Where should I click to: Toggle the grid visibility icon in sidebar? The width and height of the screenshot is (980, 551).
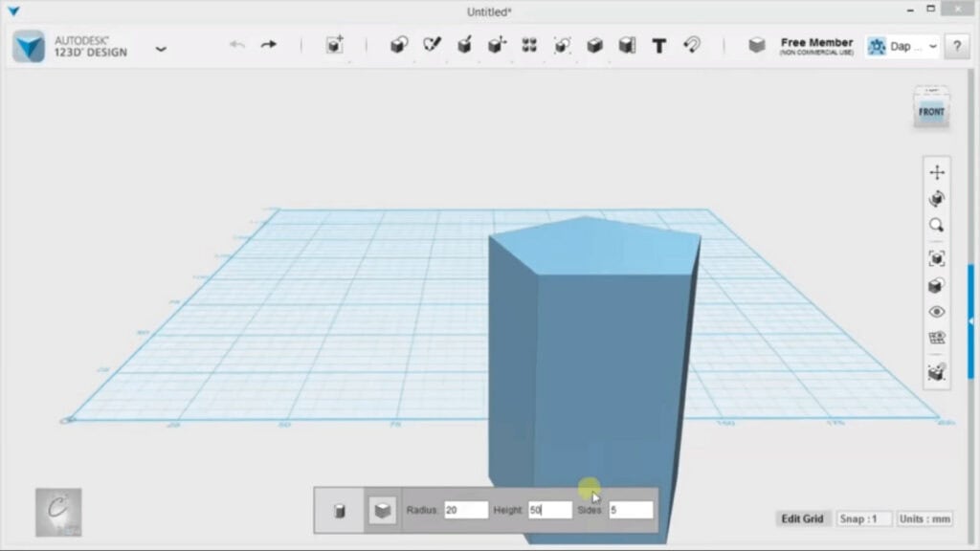pyautogui.click(x=937, y=339)
